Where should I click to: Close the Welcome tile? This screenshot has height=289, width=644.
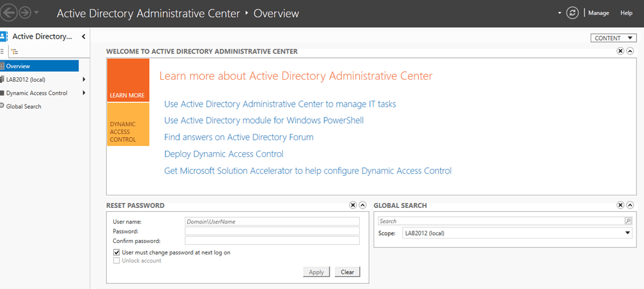click(x=620, y=51)
